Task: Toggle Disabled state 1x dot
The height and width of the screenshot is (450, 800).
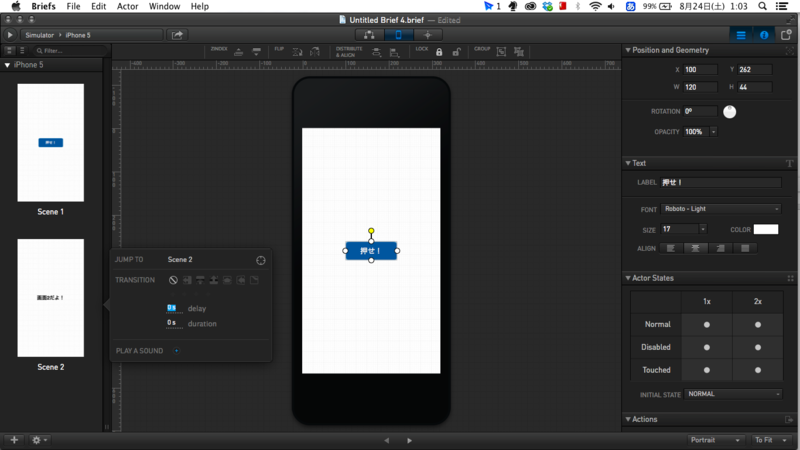Action: 707,347
